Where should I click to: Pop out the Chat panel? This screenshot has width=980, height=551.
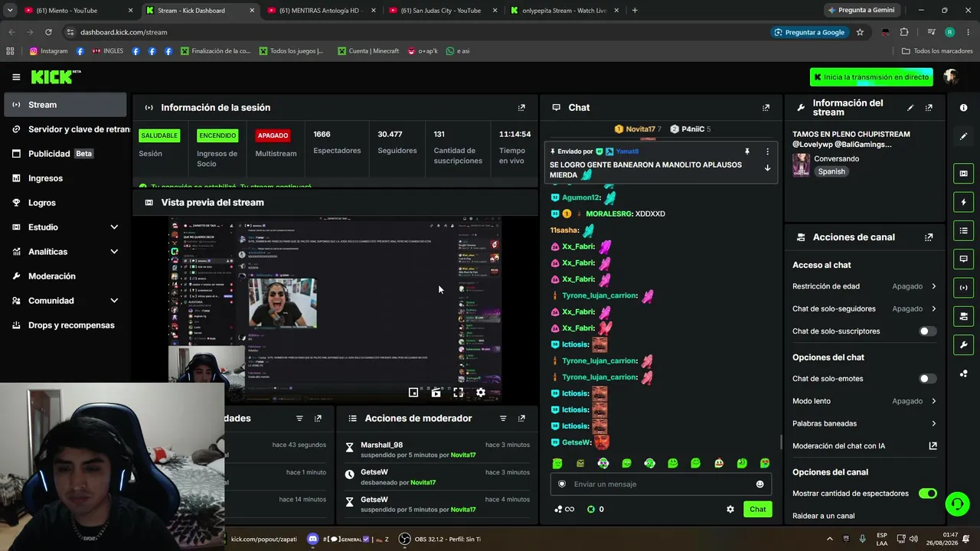click(x=766, y=108)
